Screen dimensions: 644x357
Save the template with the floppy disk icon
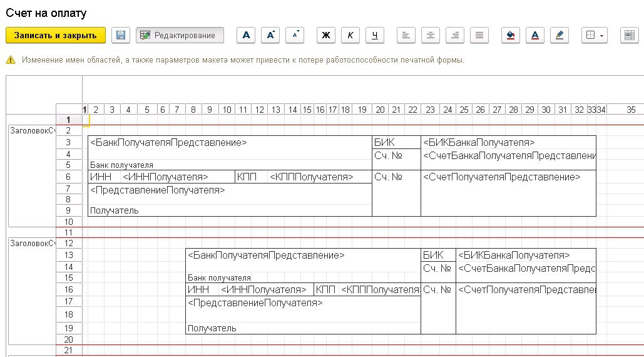120,35
